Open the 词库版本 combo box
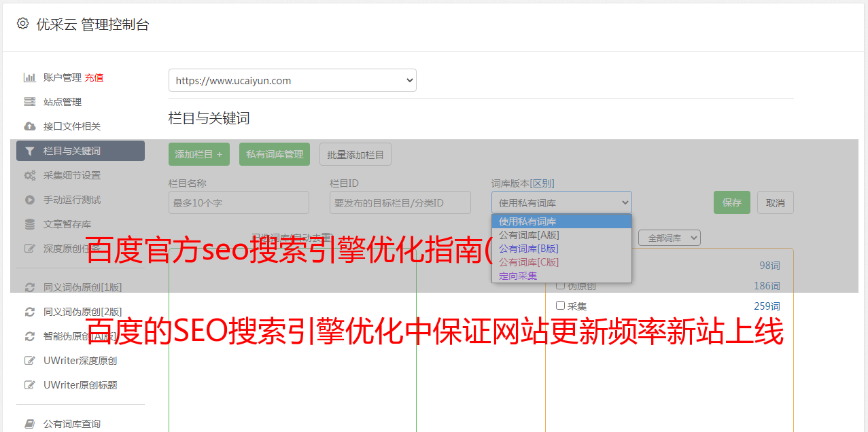The height and width of the screenshot is (432, 868). pos(561,202)
